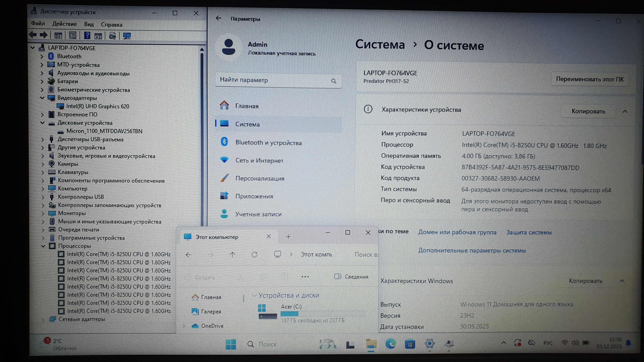Select Intel(R) UHD Graphics 620 device

click(x=97, y=106)
